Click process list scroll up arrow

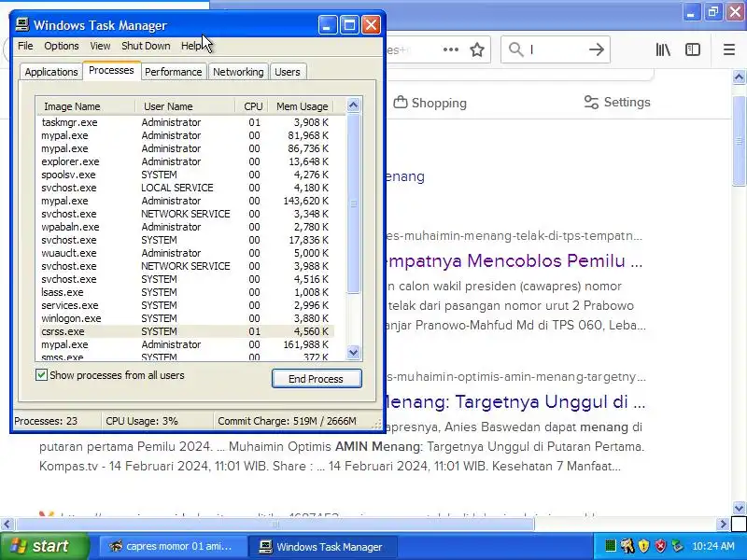tap(353, 105)
